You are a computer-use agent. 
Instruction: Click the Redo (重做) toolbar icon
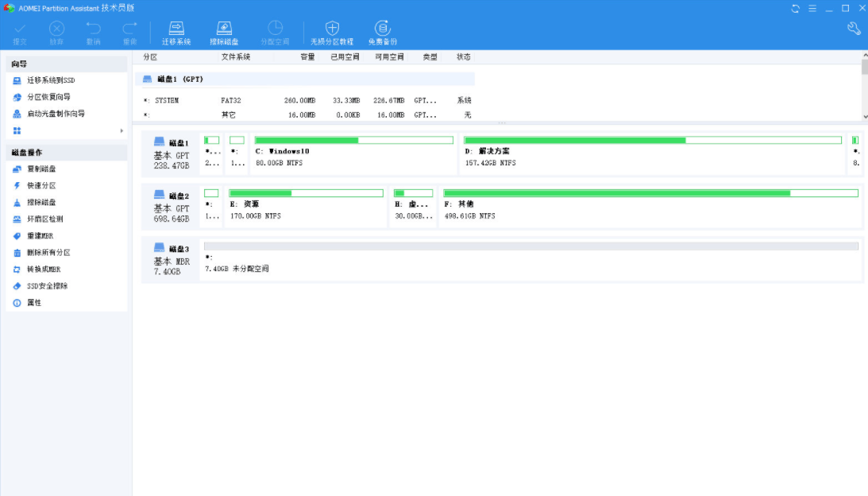tap(129, 29)
